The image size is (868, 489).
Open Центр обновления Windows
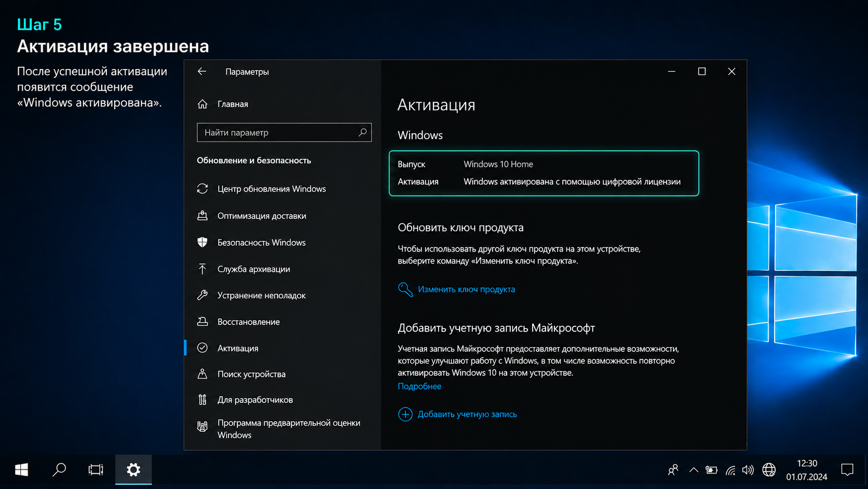pos(272,189)
